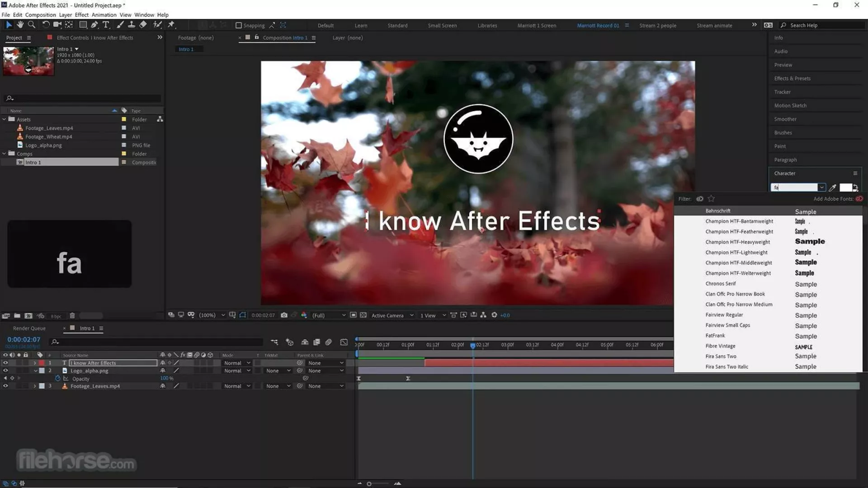The image size is (868, 488).
Task: Open the Active Camera dropdown
Action: coord(392,315)
